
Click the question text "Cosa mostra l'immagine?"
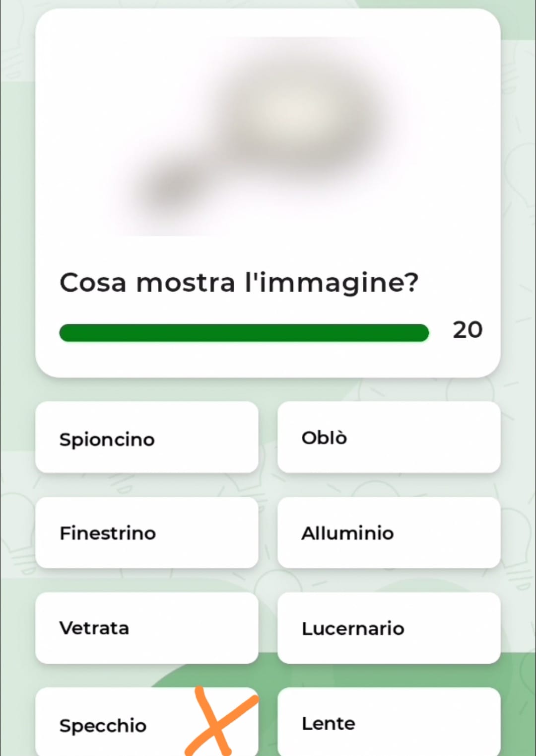click(x=239, y=283)
